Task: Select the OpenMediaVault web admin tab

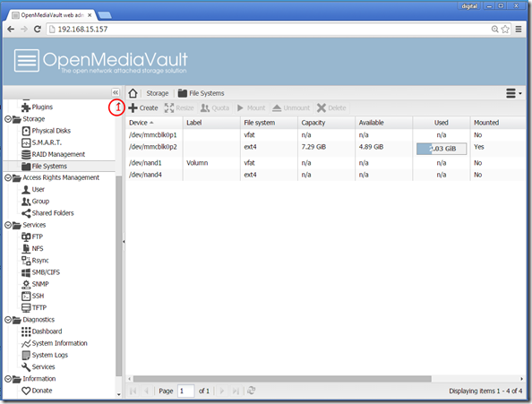Action: tap(52, 15)
